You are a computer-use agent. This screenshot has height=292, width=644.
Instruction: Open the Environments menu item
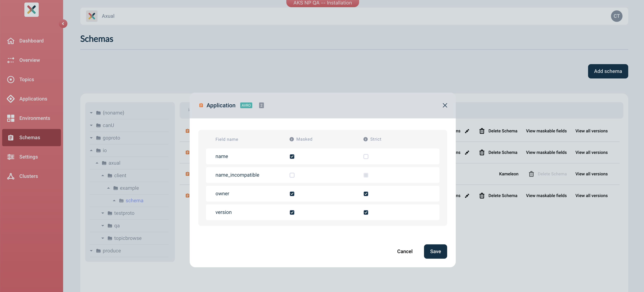pyautogui.click(x=32, y=118)
